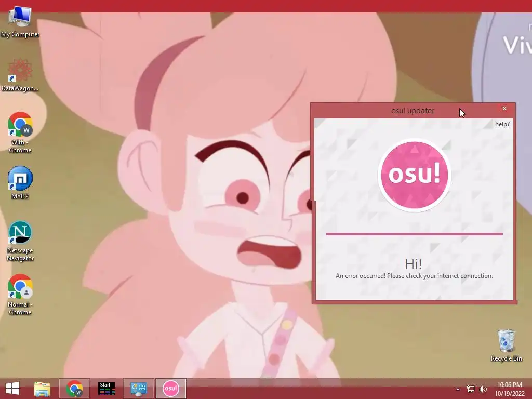Close the osu! updater window
This screenshot has width=532, height=399.
click(x=504, y=109)
